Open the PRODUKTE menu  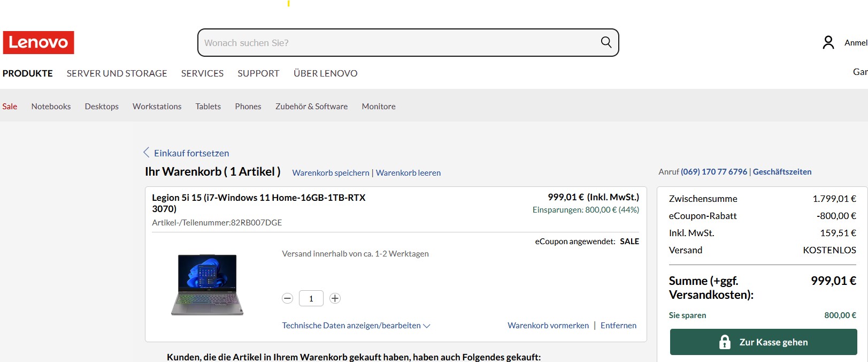pos(28,73)
